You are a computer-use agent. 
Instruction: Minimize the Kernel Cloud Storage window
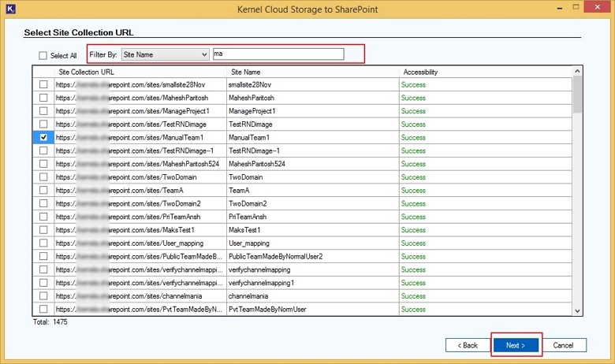[560, 7]
